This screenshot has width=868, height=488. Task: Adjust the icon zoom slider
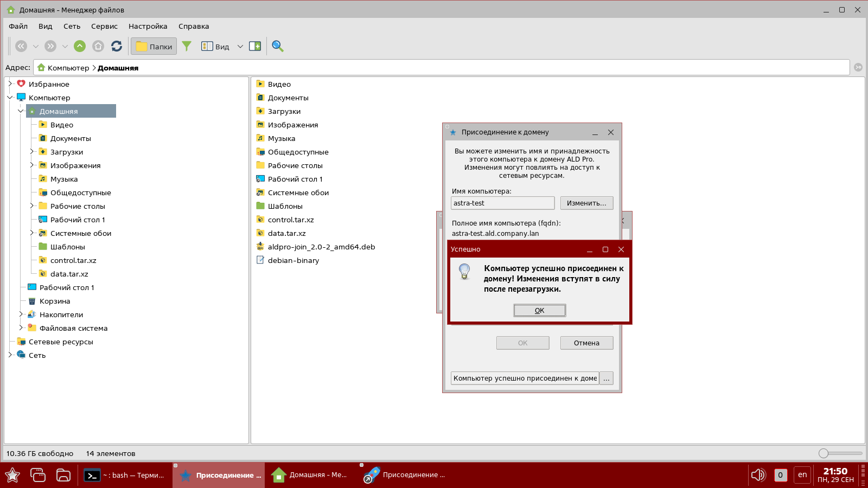pyautogui.click(x=824, y=453)
